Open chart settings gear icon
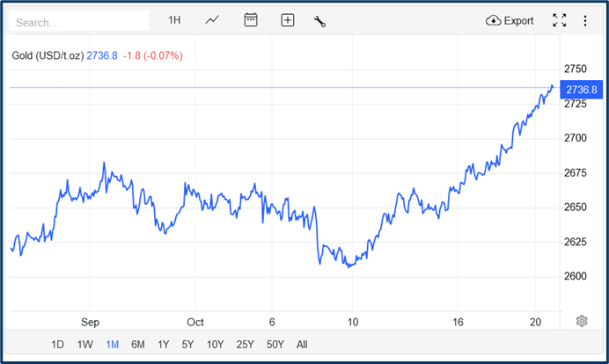Image resolution: width=609 pixels, height=364 pixels. click(582, 321)
